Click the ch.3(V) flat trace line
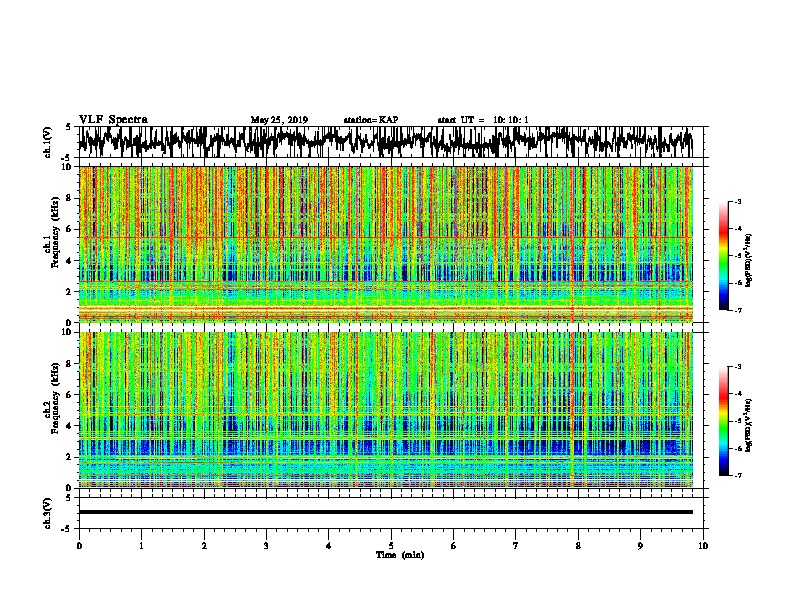 pos(385,512)
